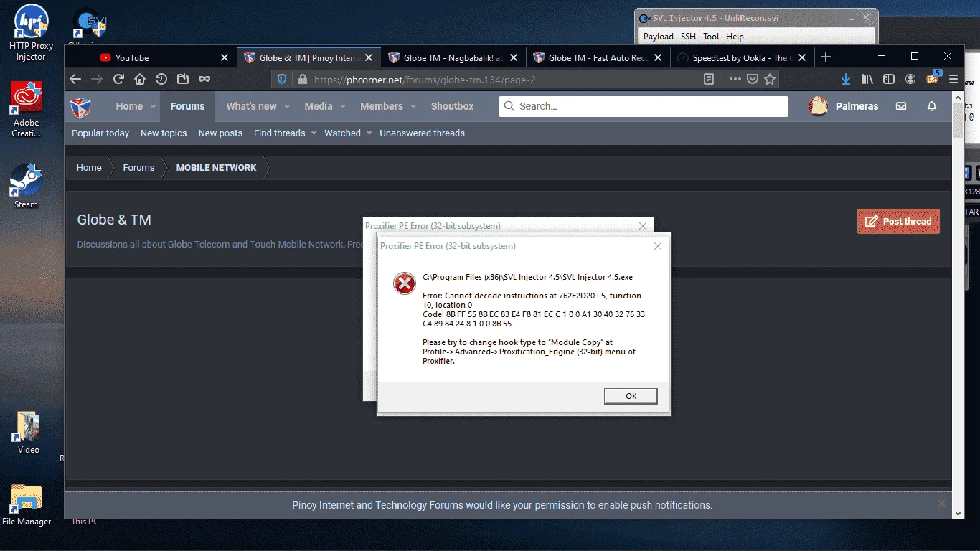
Task: Click the Globe & TM forum heading
Action: coord(114,220)
